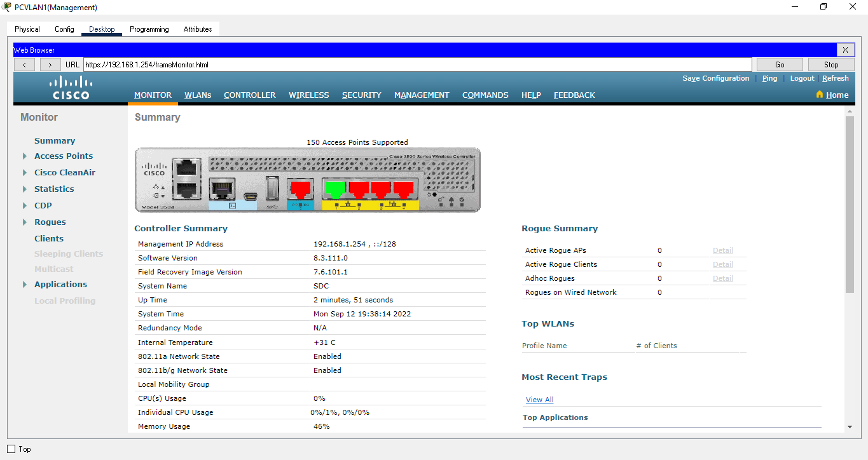Switch to the Config tab
Image resolution: width=868 pixels, height=460 pixels.
[x=64, y=29]
